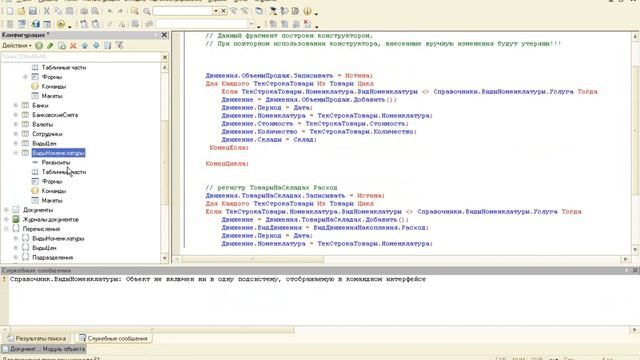Open the Действия dropdown menu

click(x=16, y=46)
